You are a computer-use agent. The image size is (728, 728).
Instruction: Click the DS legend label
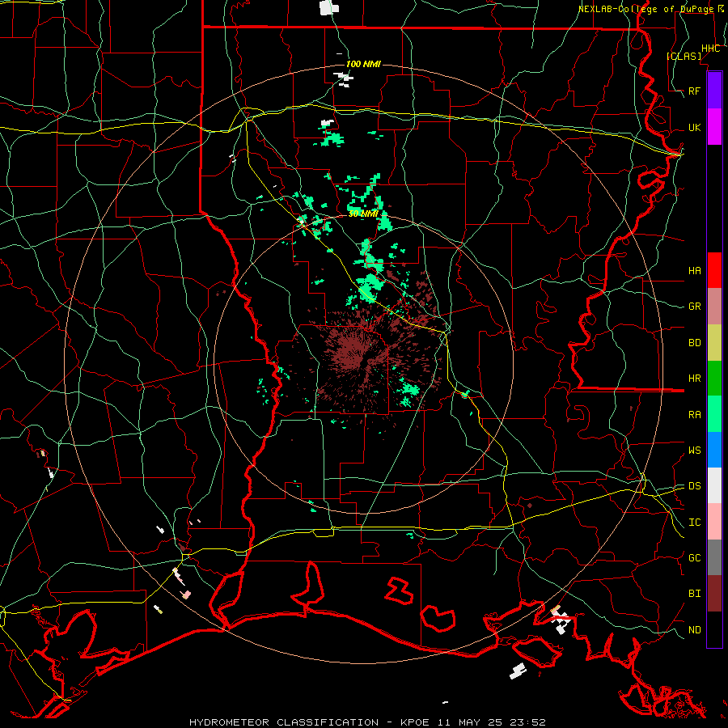(694, 486)
